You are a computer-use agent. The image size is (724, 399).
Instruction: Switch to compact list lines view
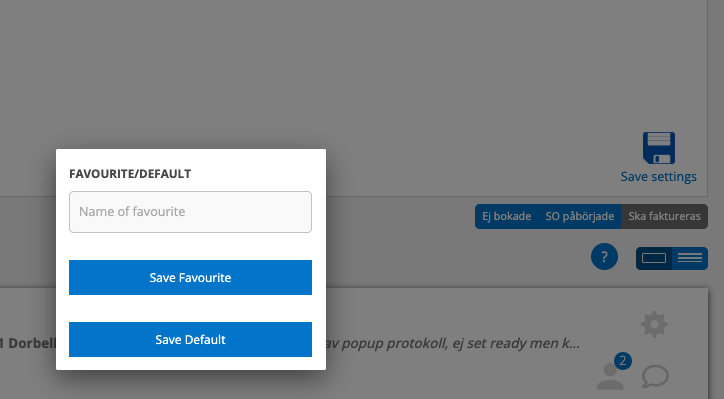pos(690,258)
